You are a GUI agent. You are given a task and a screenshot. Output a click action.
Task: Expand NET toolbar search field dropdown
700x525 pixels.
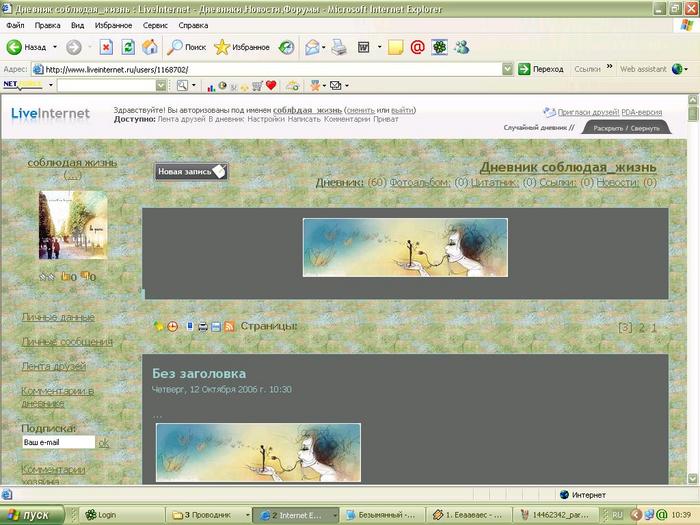point(161,85)
